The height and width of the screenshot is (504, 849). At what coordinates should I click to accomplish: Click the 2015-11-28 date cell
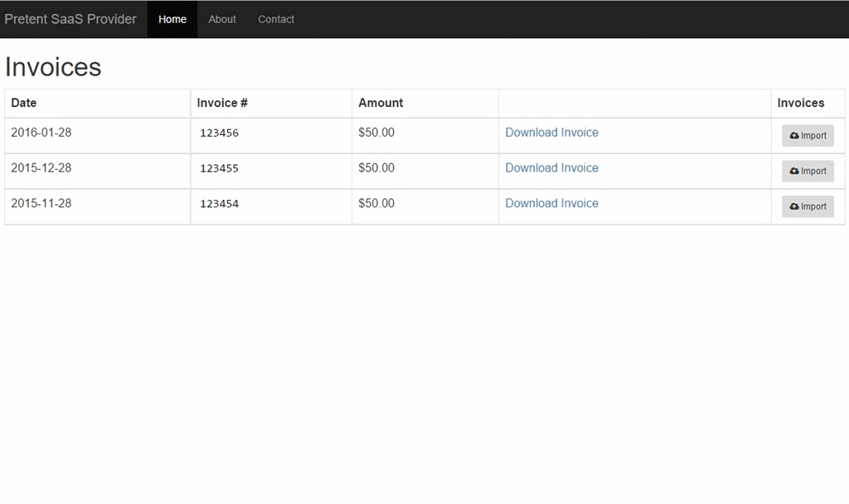click(41, 203)
